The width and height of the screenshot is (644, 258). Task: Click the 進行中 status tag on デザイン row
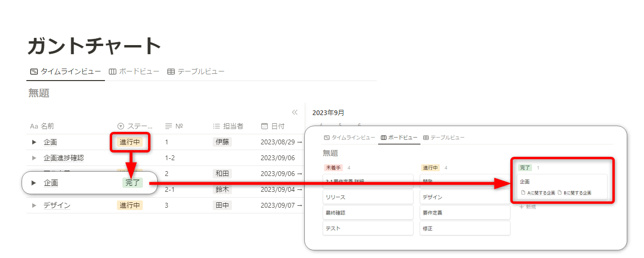point(129,205)
